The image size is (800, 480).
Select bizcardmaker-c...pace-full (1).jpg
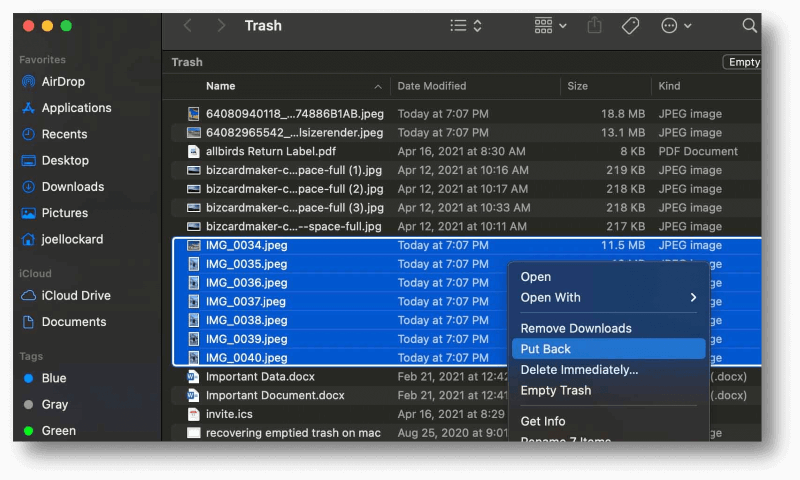click(x=294, y=170)
